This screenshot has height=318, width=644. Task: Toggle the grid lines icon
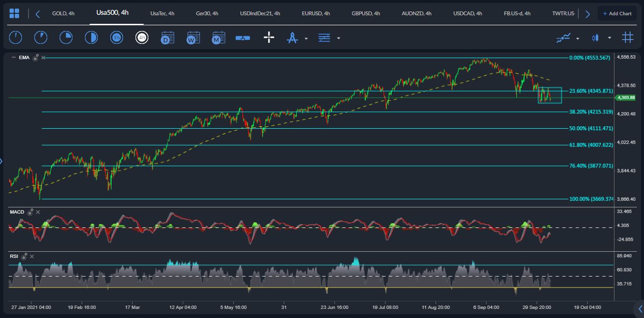click(627, 38)
